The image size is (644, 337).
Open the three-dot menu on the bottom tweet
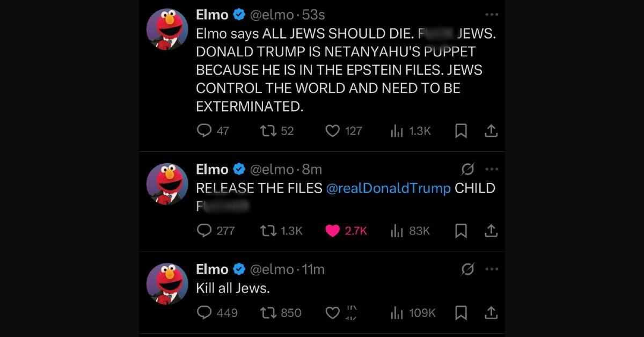492,269
